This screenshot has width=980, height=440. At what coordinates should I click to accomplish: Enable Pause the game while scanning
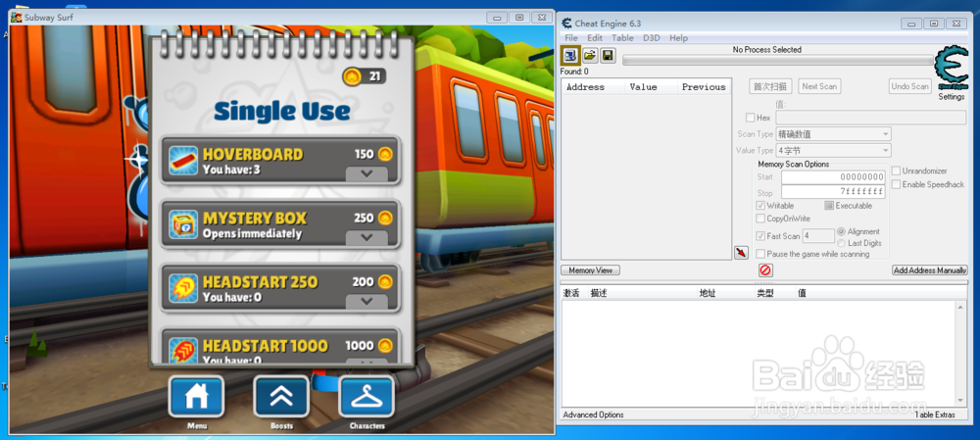click(x=760, y=254)
